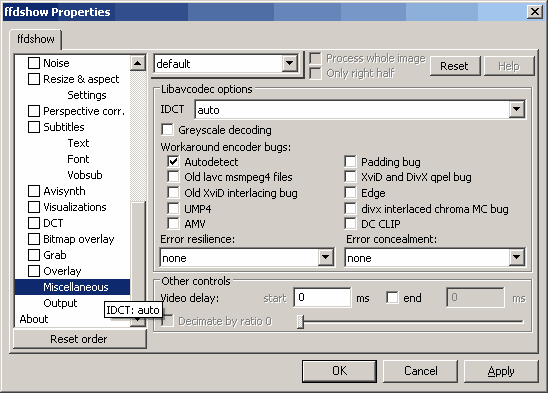Click the Decimate by ratio slider handle

[x=300, y=321]
